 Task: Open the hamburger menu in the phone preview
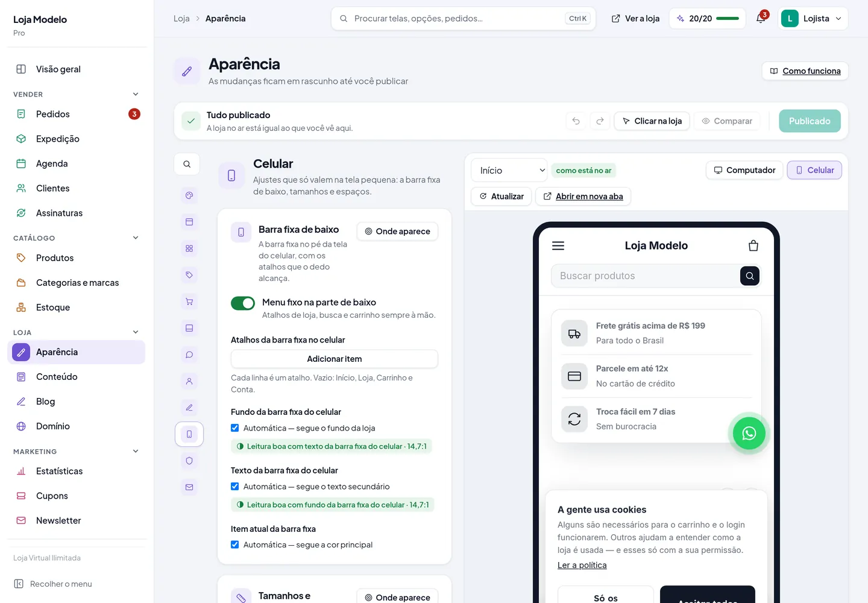[558, 245]
